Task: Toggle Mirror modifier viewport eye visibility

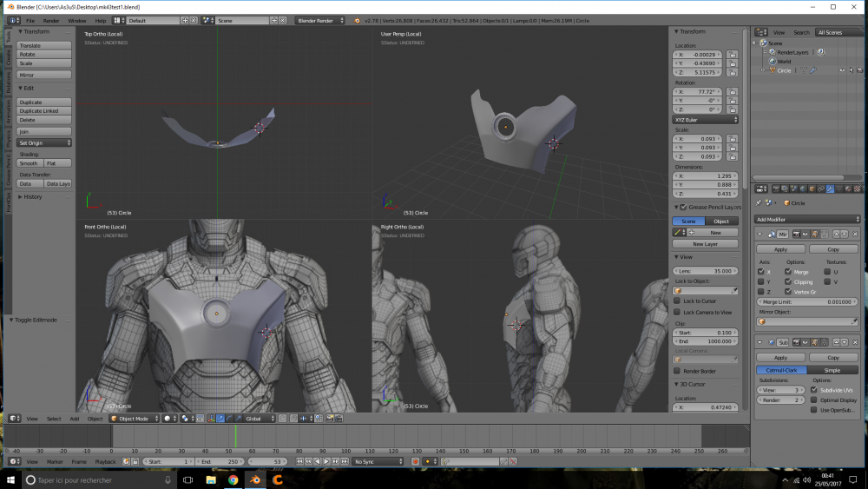Action: click(x=806, y=235)
